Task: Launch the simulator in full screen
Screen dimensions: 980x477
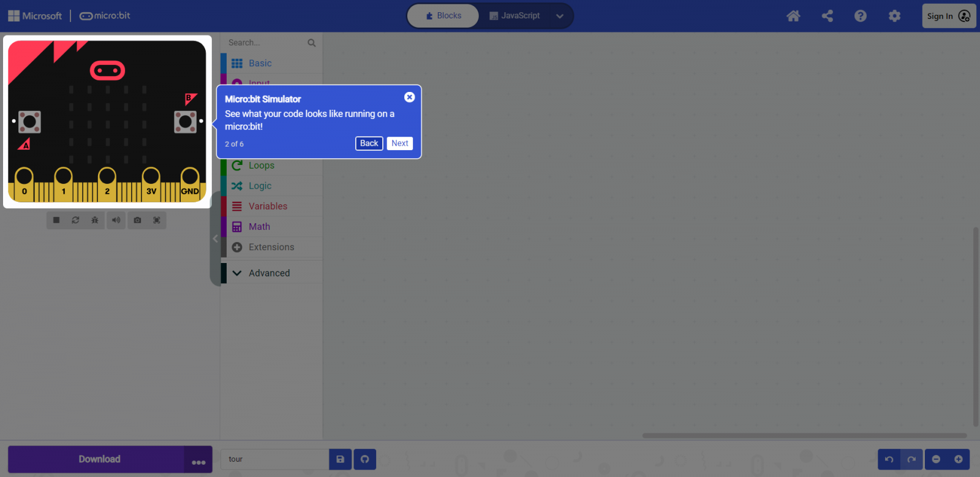Action: pos(157,220)
